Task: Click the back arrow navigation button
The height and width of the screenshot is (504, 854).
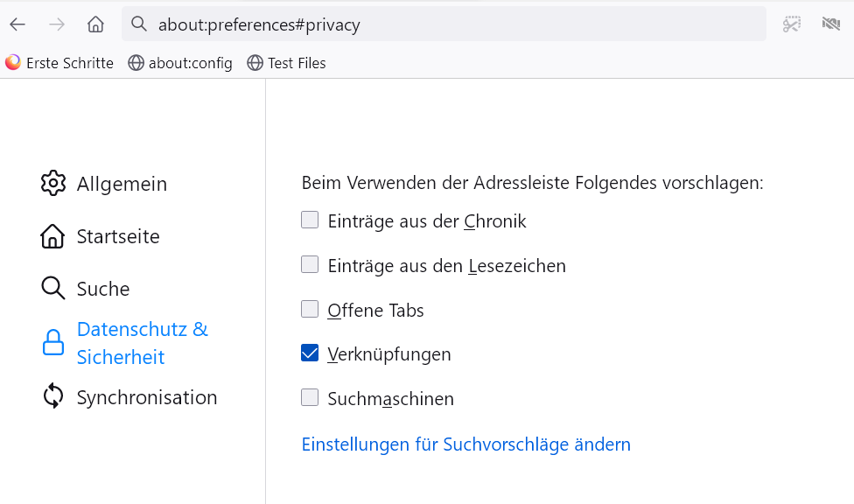Action: [x=17, y=24]
